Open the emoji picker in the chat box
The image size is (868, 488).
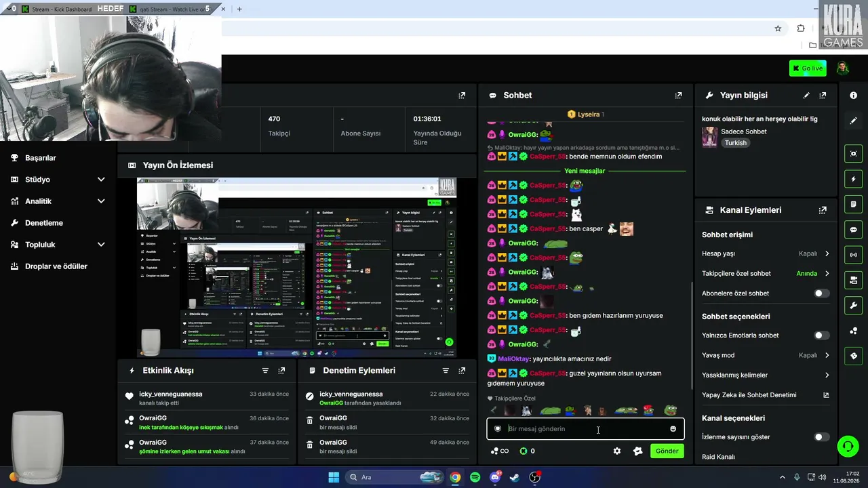coord(673,428)
